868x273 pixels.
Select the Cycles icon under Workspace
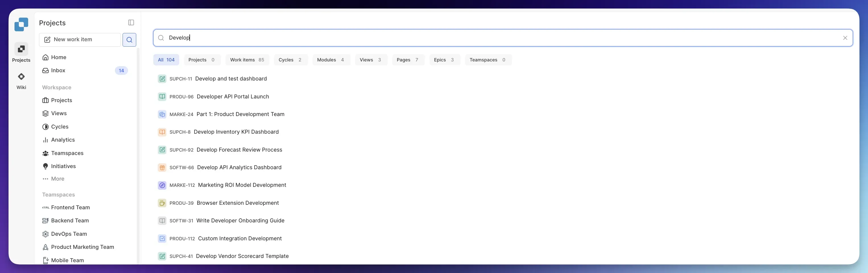(46, 126)
